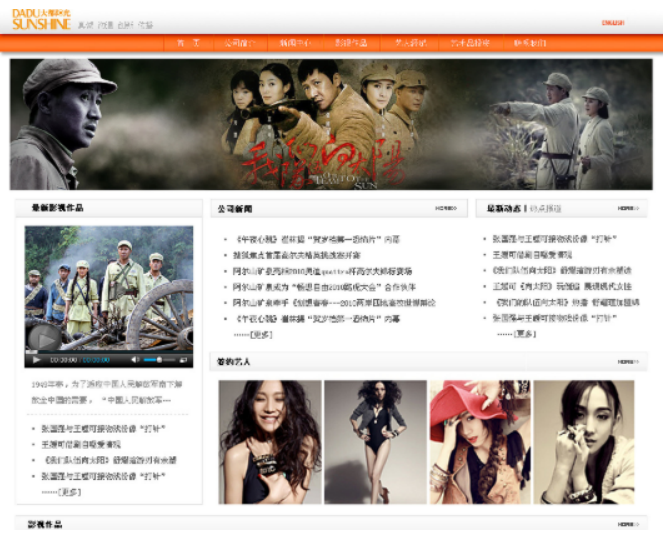This screenshot has width=666, height=536.
Task: Open the sixth nav item about art investment
Action: [x=470, y=43]
